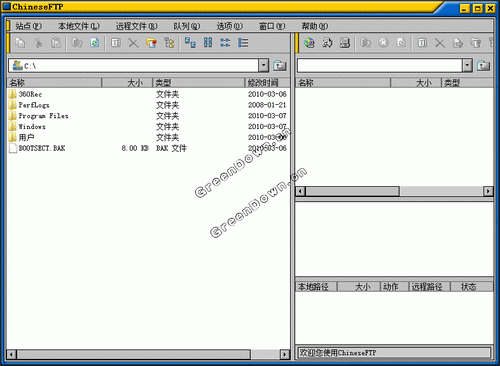Open the 选项 menu
Image resolution: width=500 pixels, height=366 pixels.
(x=230, y=26)
